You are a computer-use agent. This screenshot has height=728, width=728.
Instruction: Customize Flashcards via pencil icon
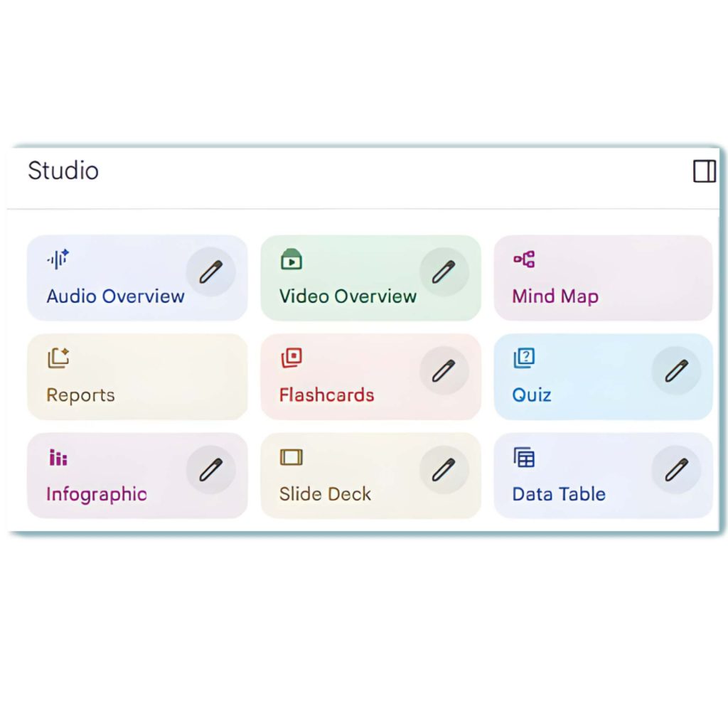(444, 370)
